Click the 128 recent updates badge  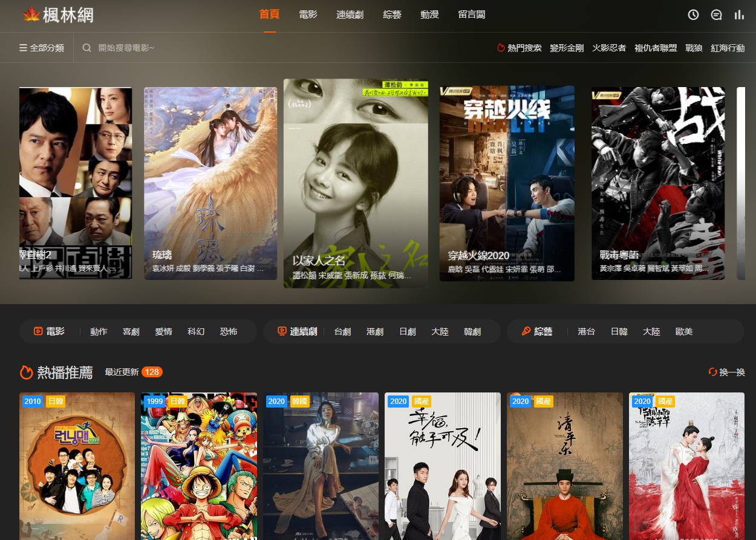click(x=152, y=372)
